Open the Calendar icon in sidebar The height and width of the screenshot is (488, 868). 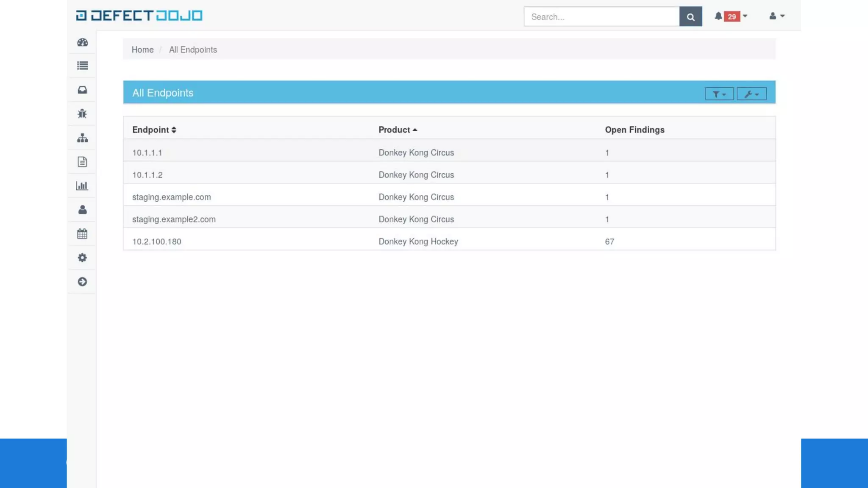[82, 234]
